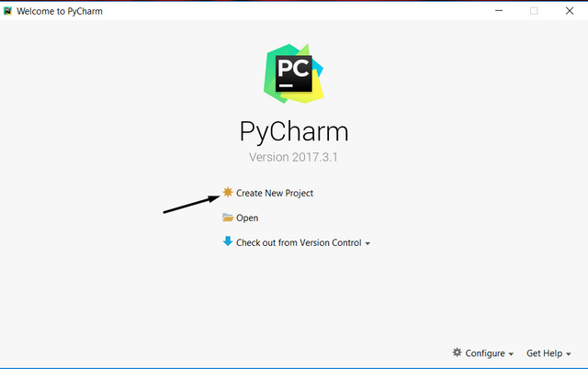Open the Configure menu label
This screenshot has height=369, width=588.
click(485, 353)
